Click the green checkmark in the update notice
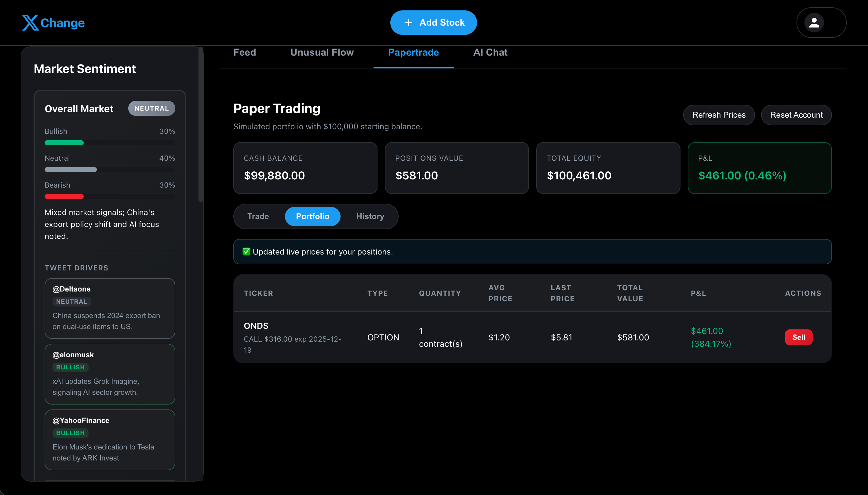868x495 pixels. tap(246, 251)
